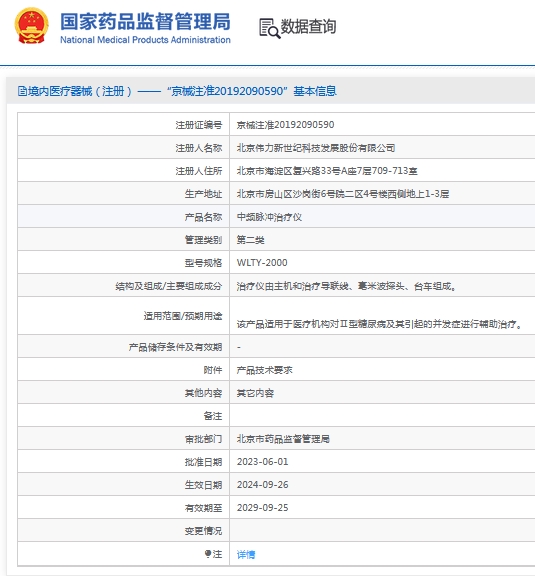Open the 数据查询 search icon

tap(269, 28)
